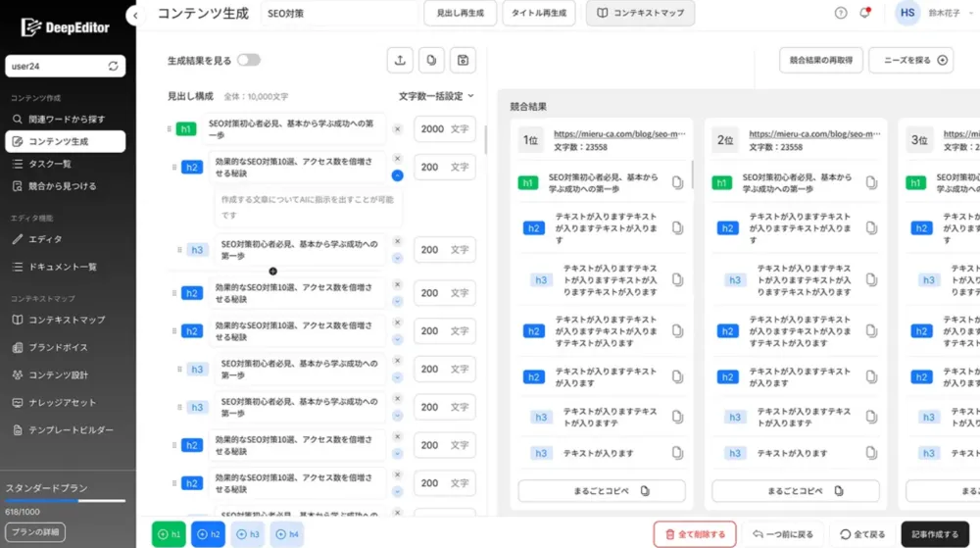980x548 pixels.
Task: Open the 2位 competitor mieru-ca URL link
Action: (x=814, y=133)
